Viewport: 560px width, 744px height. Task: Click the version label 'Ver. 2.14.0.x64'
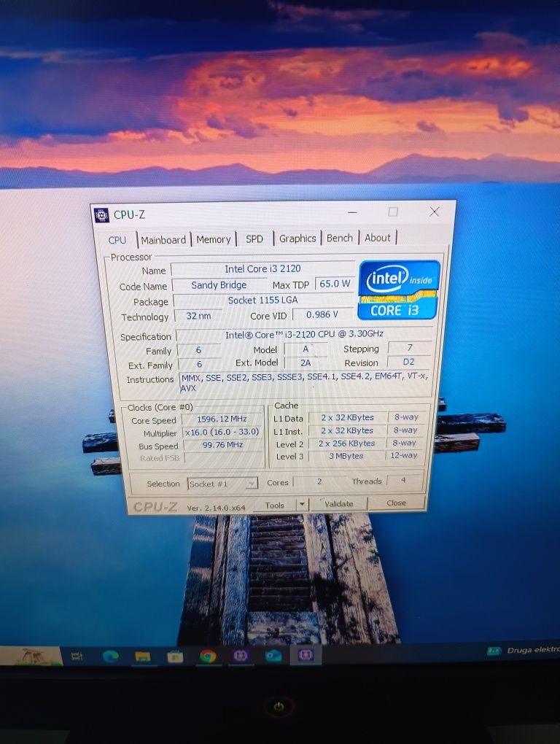tap(217, 508)
